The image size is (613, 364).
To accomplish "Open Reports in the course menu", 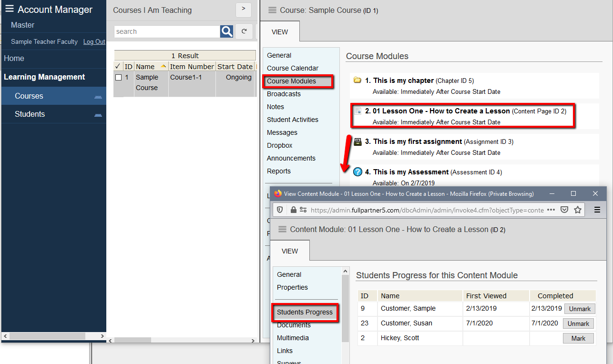I will pos(279,171).
